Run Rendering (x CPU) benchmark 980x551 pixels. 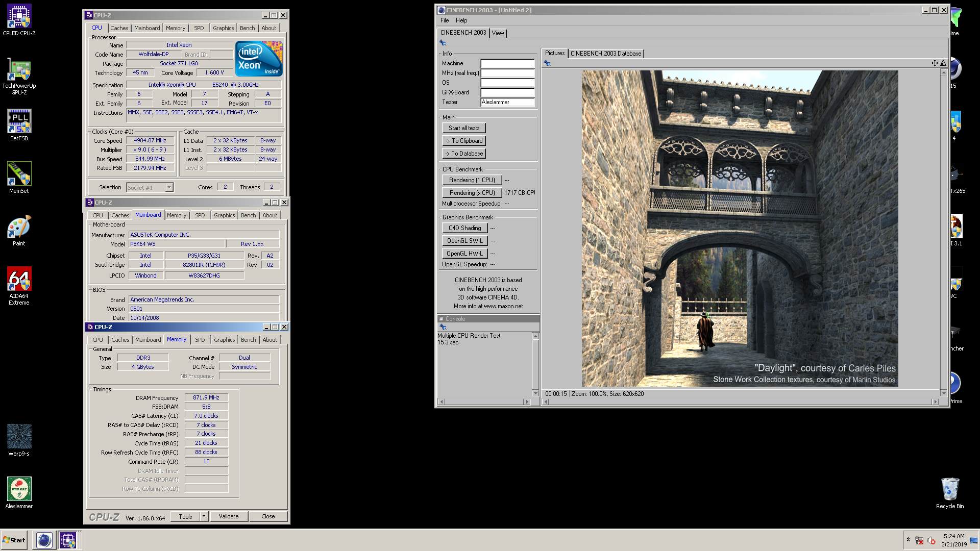[x=472, y=193]
